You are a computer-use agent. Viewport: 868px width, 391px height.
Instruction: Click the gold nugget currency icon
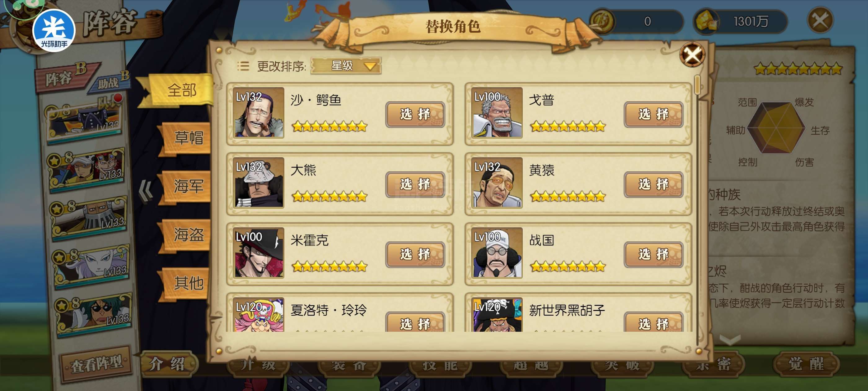coord(706,21)
